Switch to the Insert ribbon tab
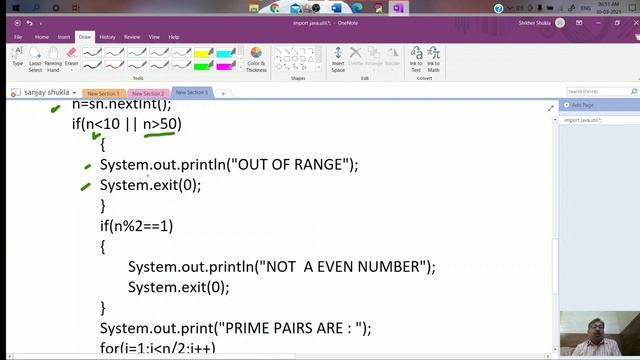This screenshot has width=640, height=360. 64,37
